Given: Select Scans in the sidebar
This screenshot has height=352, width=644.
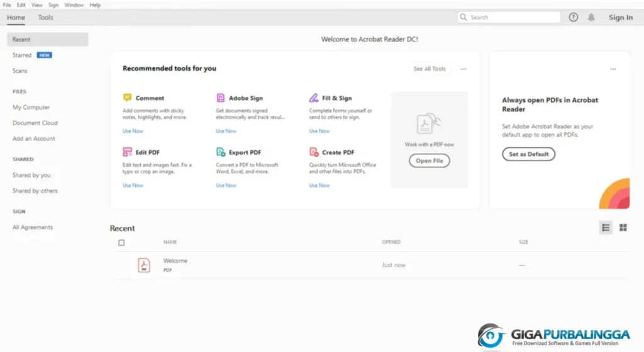Looking at the screenshot, I should (19, 71).
